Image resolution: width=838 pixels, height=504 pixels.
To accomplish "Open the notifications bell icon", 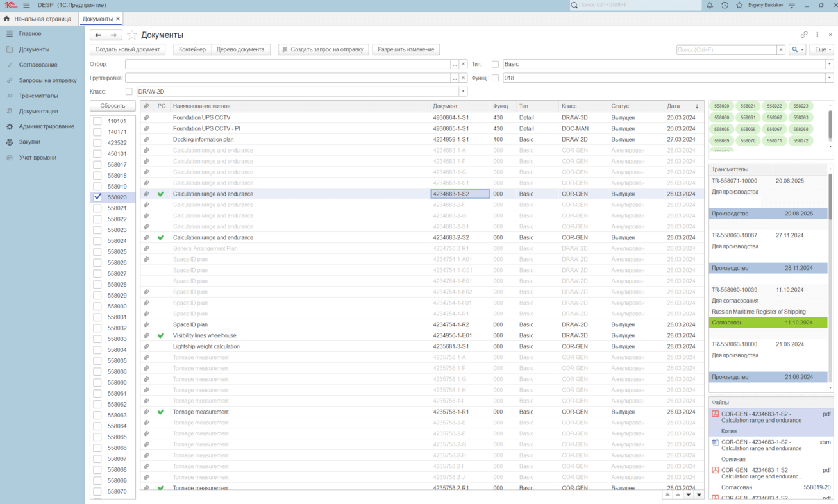I will 710,5.
